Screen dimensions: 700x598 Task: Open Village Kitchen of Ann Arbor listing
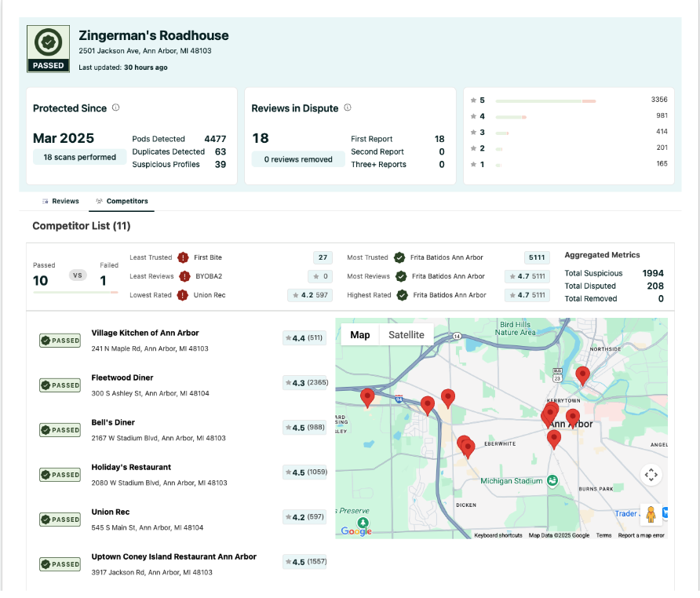click(x=145, y=334)
